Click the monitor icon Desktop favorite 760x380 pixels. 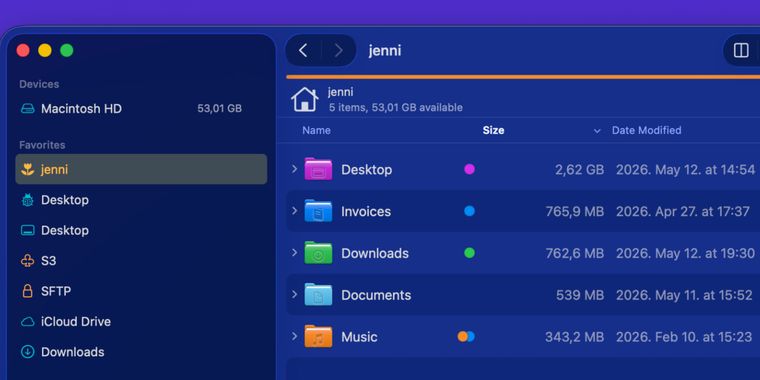point(28,230)
